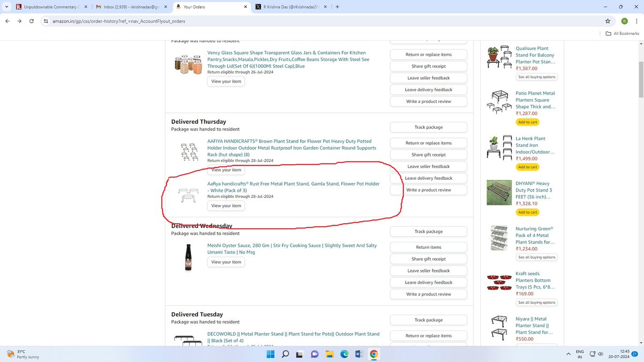View your item for Vency glass jars
The height and width of the screenshot is (362, 644).
226,82
